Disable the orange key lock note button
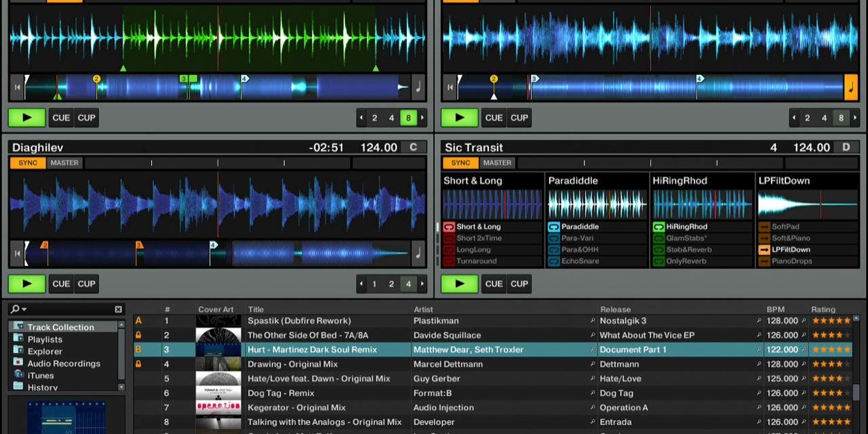 [x=851, y=87]
